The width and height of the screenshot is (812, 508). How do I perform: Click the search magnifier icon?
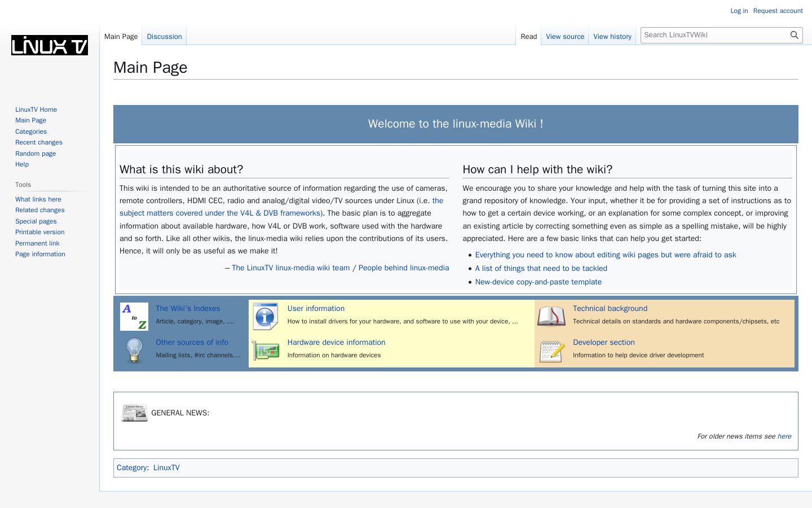click(x=794, y=35)
